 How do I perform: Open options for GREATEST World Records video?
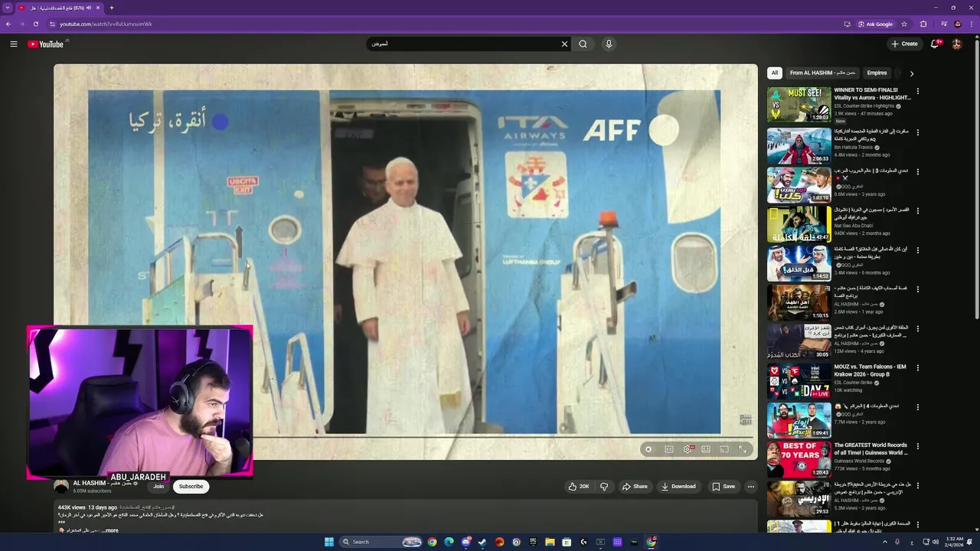[x=917, y=446]
